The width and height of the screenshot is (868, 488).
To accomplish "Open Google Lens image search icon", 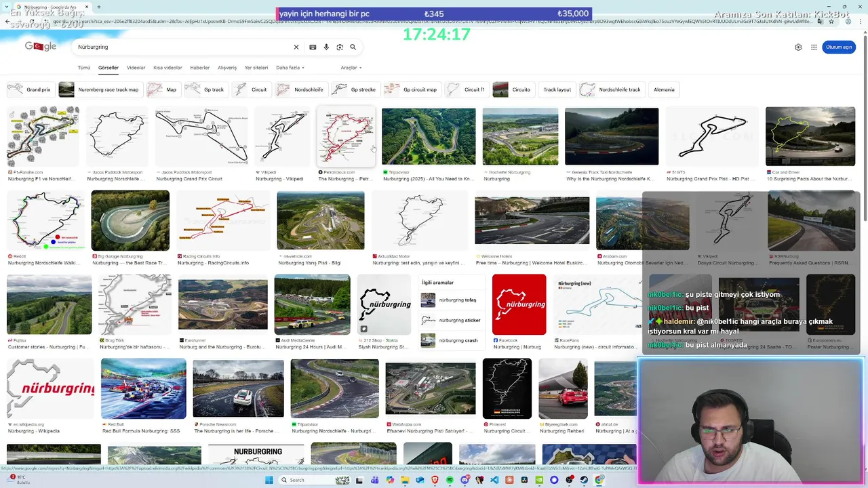I will pos(340,47).
